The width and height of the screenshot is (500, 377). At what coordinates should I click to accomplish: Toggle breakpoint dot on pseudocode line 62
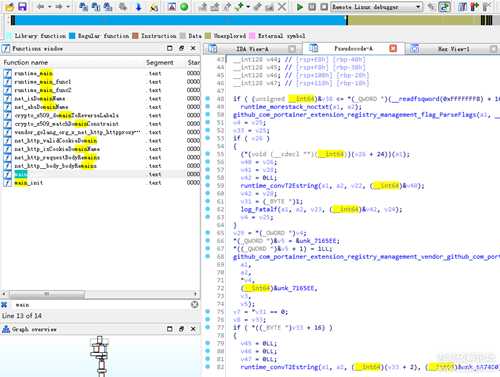(x=208, y=209)
